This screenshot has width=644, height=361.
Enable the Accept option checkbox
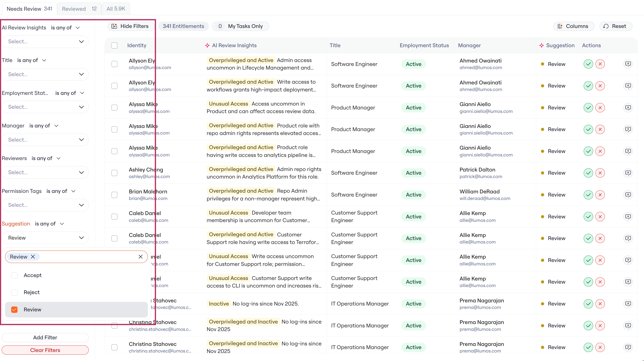click(14, 275)
